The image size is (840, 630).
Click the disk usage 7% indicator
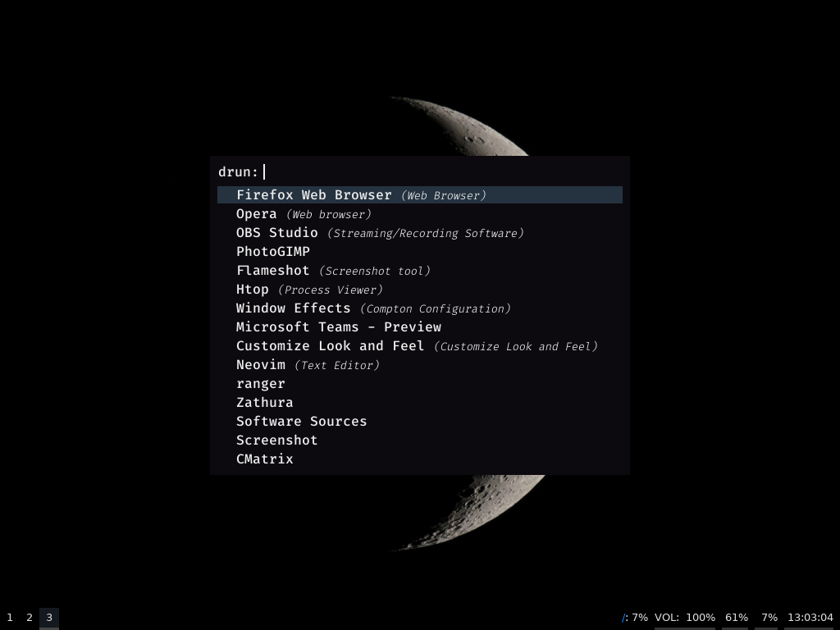(x=635, y=618)
